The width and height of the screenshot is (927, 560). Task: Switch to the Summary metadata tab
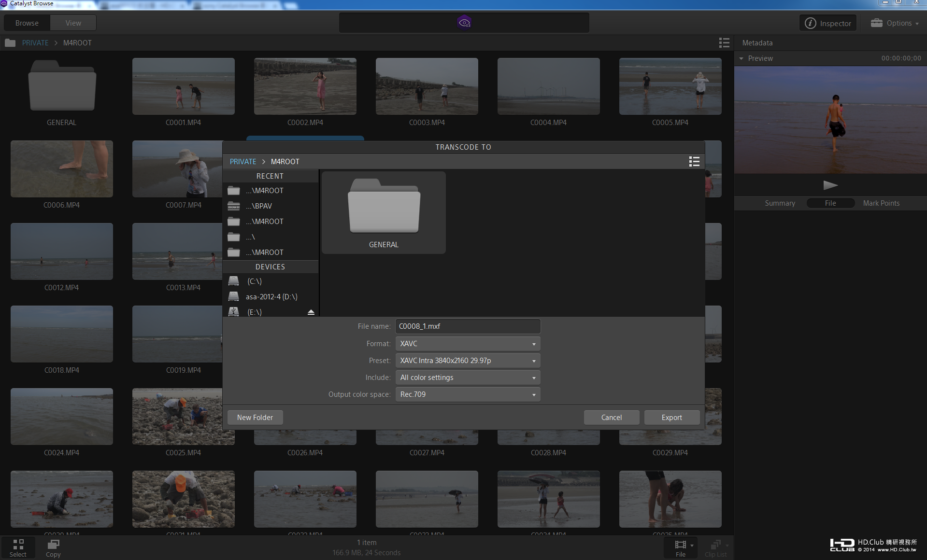(780, 203)
